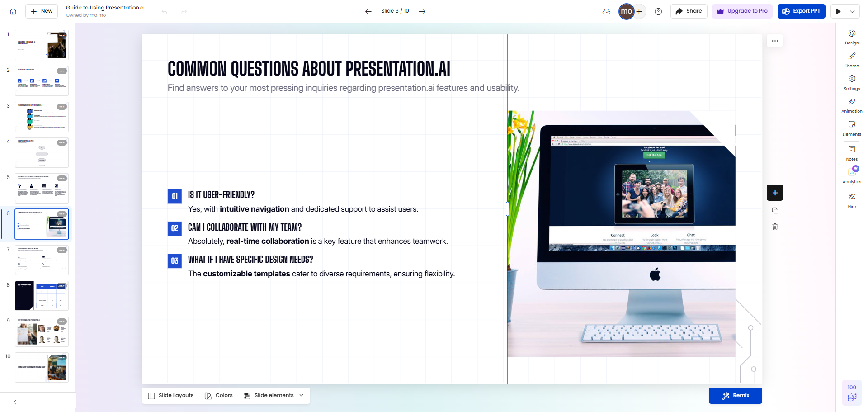Open the Design panel
The width and height of the screenshot is (868, 412).
pyautogui.click(x=852, y=37)
